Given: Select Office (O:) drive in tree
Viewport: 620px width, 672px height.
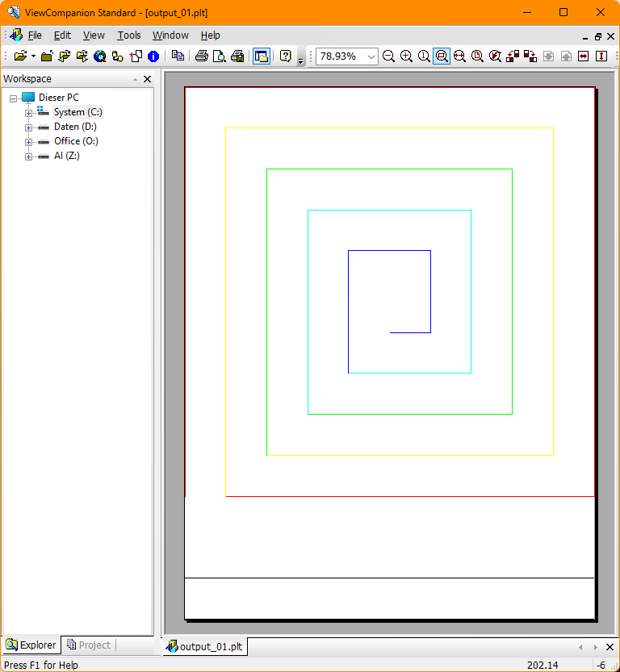Looking at the screenshot, I should (x=76, y=141).
